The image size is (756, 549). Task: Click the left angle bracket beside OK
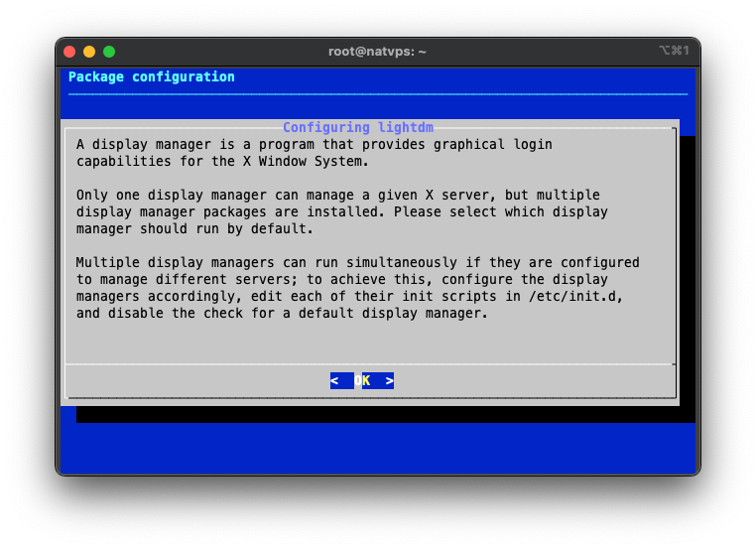[x=335, y=380]
